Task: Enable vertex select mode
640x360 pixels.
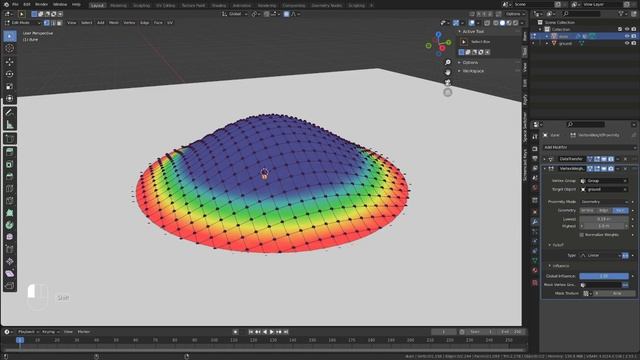Action: [x=47, y=23]
